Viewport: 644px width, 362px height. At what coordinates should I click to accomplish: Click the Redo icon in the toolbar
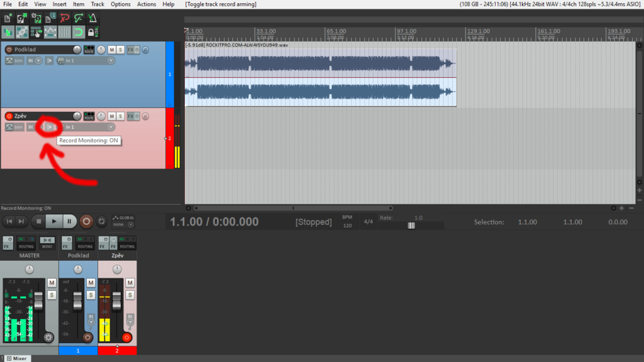coord(79,18)
